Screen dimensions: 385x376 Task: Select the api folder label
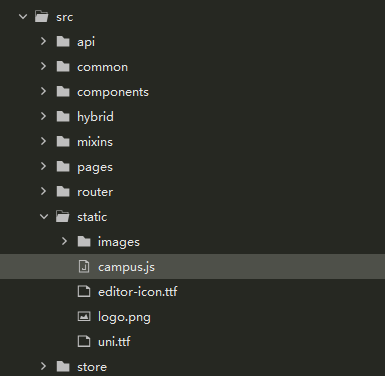point(86,42)
